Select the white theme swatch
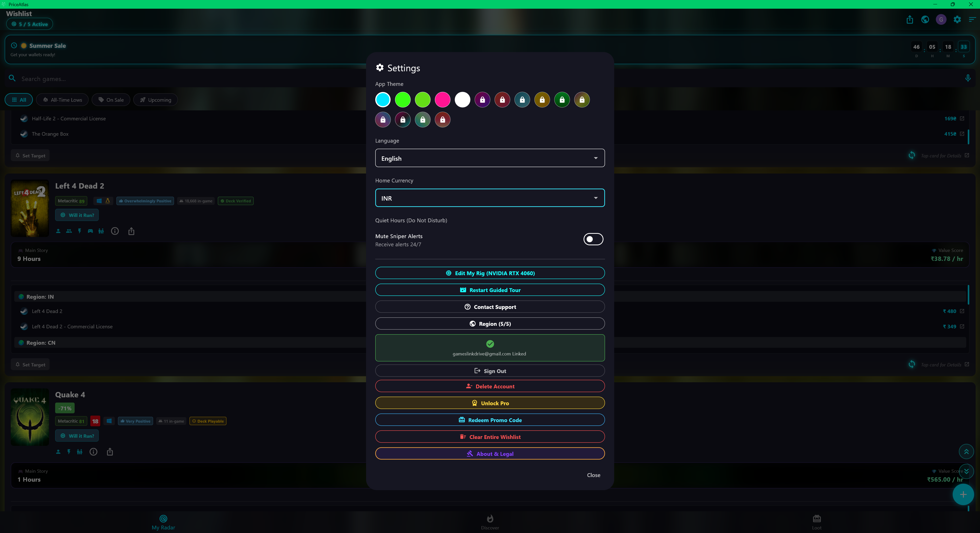 point(462,100)
